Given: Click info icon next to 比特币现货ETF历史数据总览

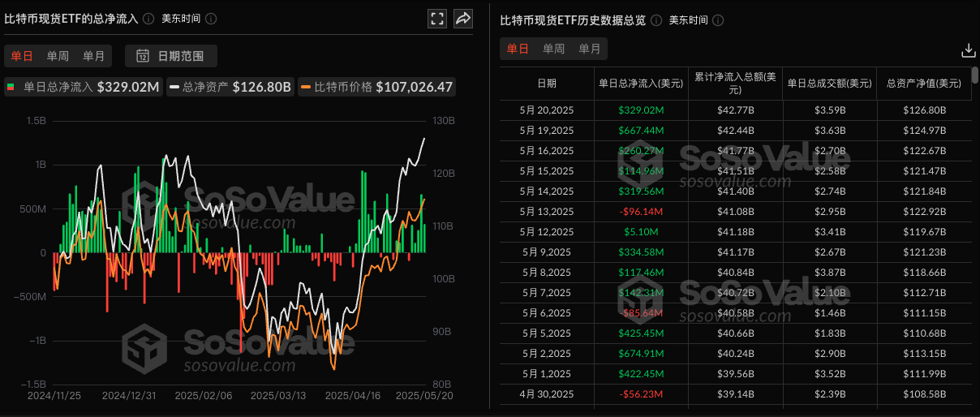Looking at the screenshot, I should click(x=655, y=20).
